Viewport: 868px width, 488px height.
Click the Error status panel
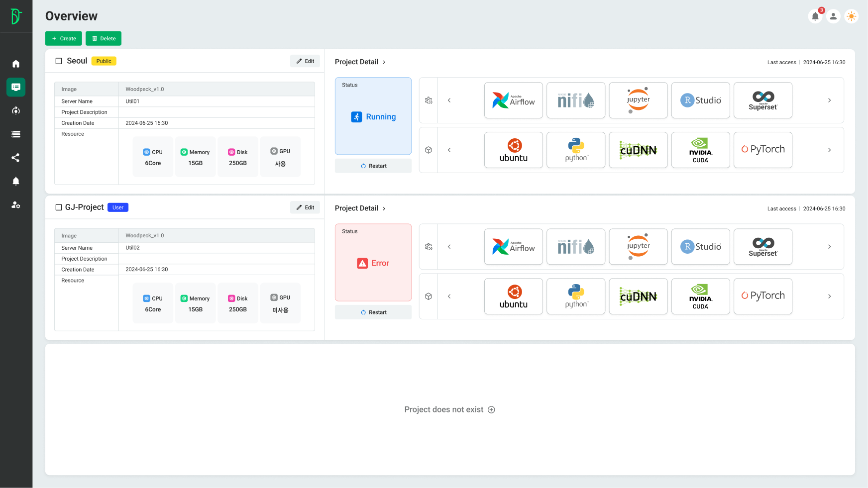coord(373,263)
